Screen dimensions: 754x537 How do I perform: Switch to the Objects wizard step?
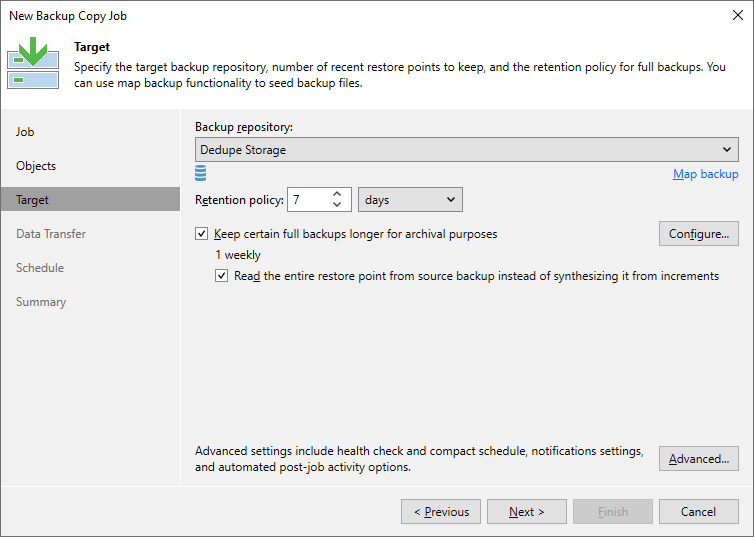click(x=36, y=166)
